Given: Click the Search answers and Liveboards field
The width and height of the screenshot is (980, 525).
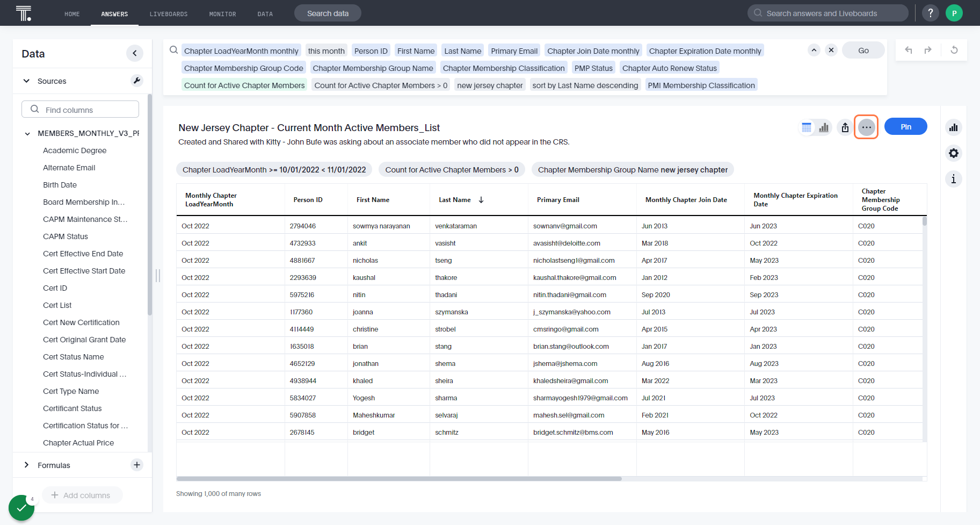Looking at the screenshot, I should coord(827,13).
